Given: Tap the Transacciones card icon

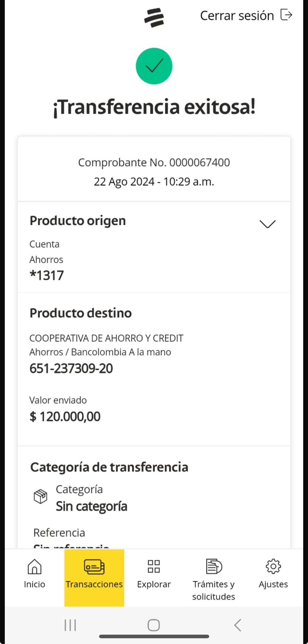Looking at the screenshot, I should click(x=94, y=567).
